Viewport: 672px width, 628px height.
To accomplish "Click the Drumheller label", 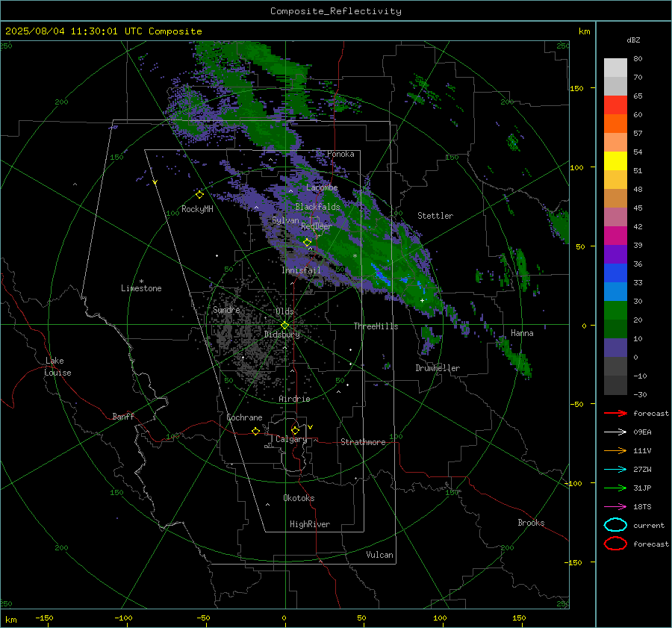I will point(438,368).
